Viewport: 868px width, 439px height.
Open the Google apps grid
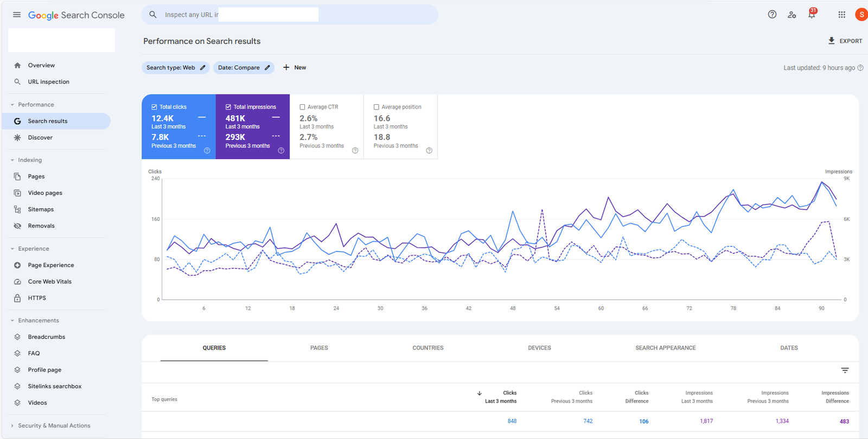click(x=841, y=15)
